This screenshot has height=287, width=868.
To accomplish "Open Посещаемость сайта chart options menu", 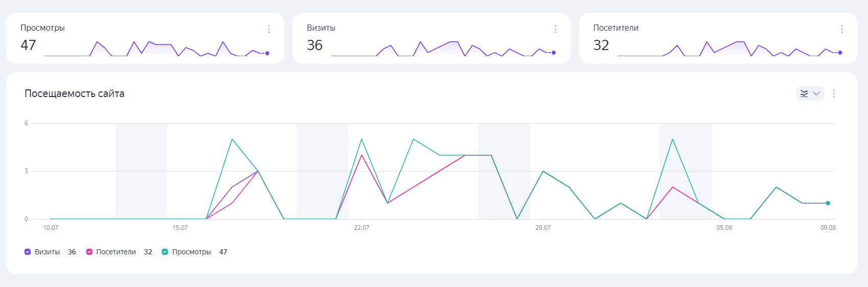I will point(834,93).
